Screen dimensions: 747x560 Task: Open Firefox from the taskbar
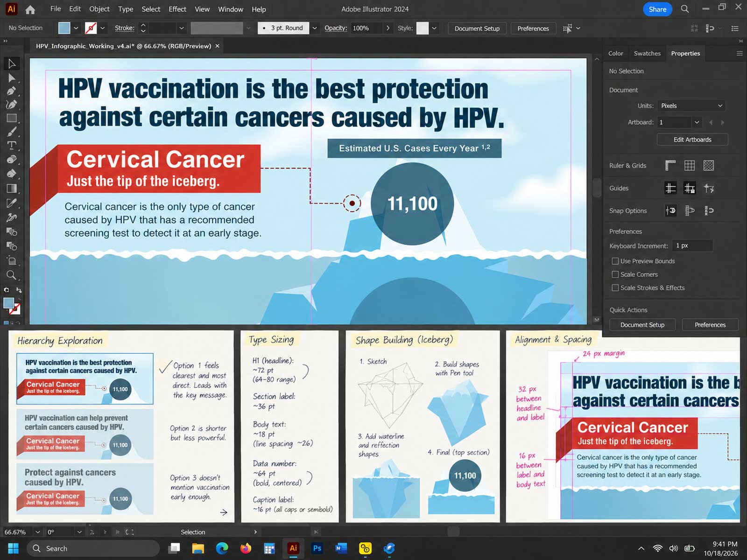(246, 548)
